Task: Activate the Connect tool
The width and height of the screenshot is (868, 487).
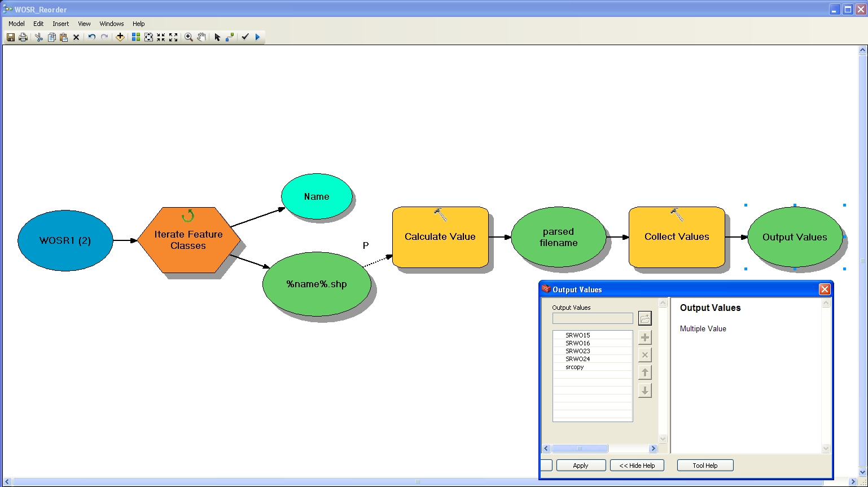Action: [230, 37]
